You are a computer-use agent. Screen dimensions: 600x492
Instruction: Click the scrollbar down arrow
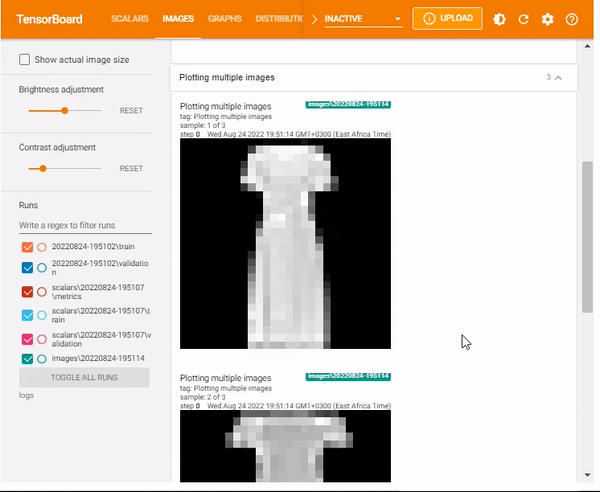587,475
